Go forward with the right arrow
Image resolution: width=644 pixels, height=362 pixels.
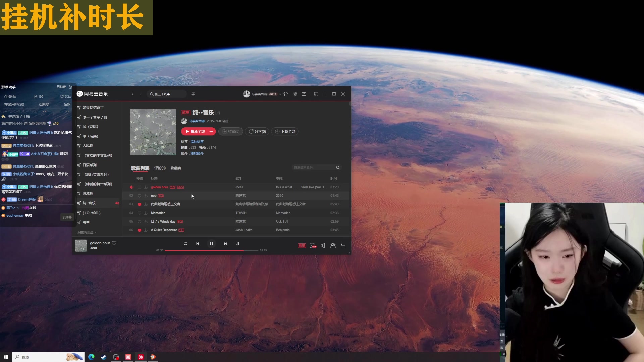pyautogui.click(x=141, y=94)
